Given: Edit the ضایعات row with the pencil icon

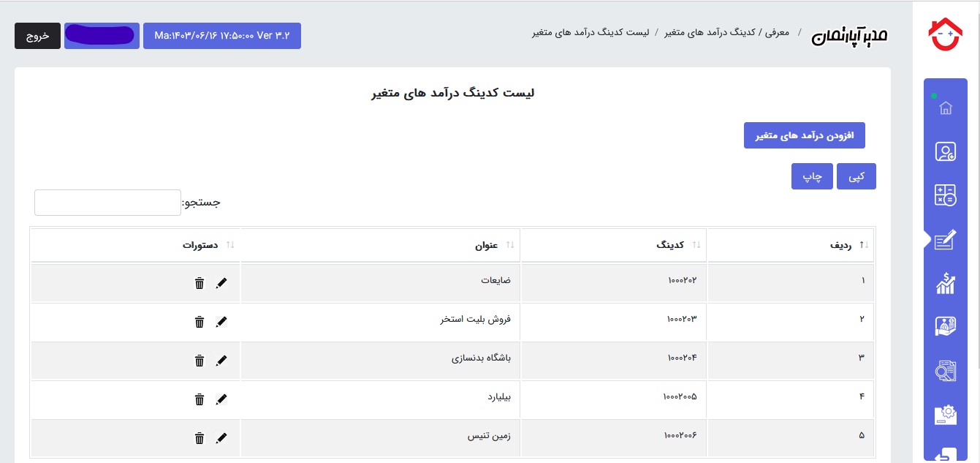Looking at the screenshot, I should tap(222, 283).
